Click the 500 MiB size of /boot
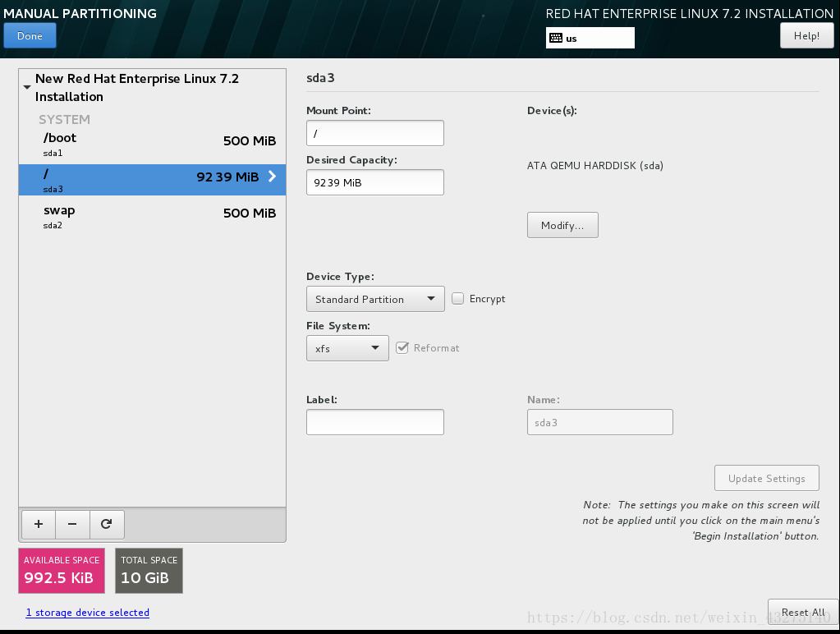This screenshot has height=634, width=840. pos(250,141)
